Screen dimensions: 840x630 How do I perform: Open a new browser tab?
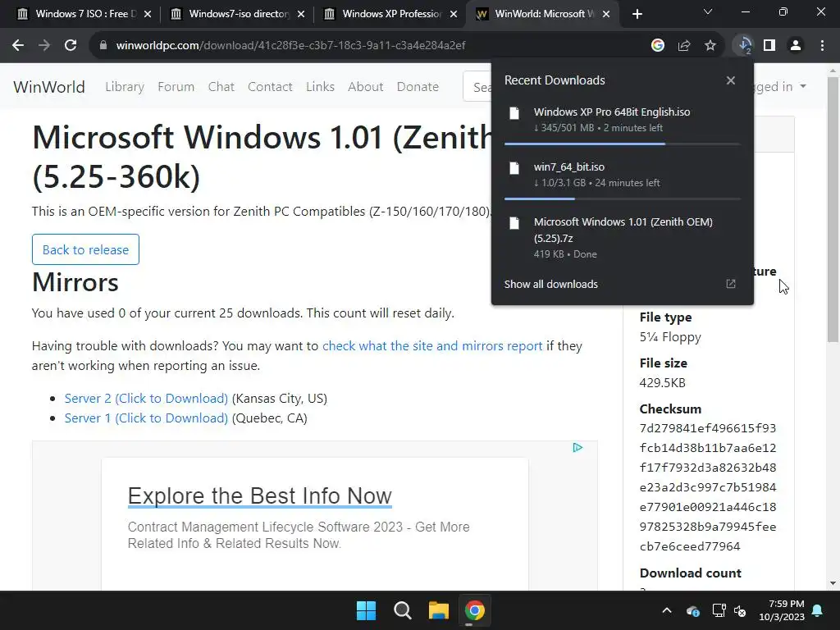[637, 15]
